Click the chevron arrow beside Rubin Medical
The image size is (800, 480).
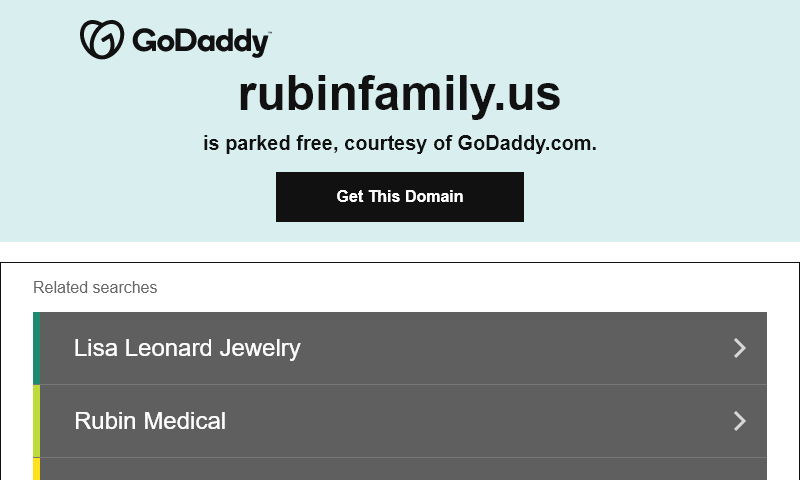pyautogui.click(x=740, y=421)
